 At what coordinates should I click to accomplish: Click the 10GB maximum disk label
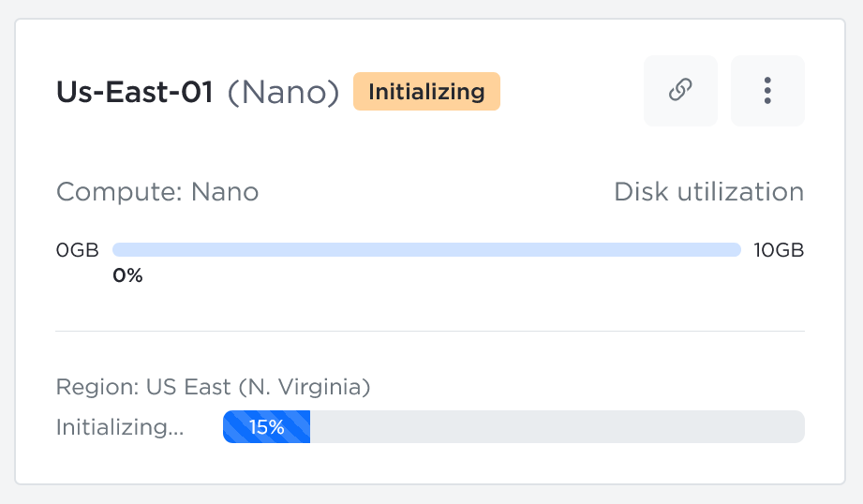(x=779, y=250)
